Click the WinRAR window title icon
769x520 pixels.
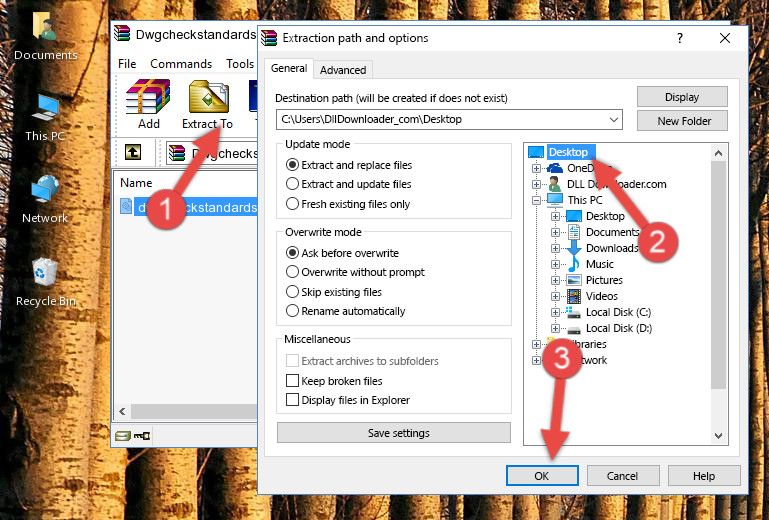click(x=122, y=34)
